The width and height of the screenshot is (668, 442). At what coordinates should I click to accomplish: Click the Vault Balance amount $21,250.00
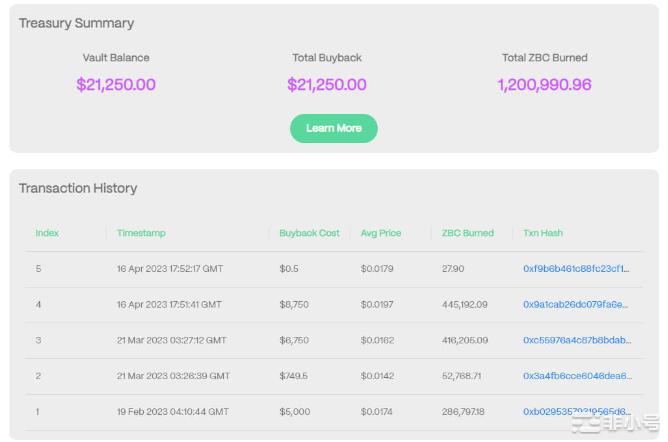coord(116,85)
